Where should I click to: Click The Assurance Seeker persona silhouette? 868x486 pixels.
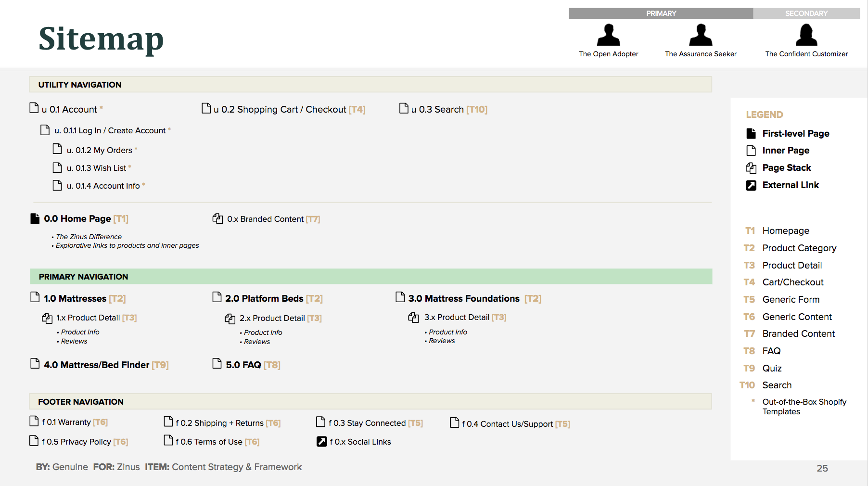[701, 36]
